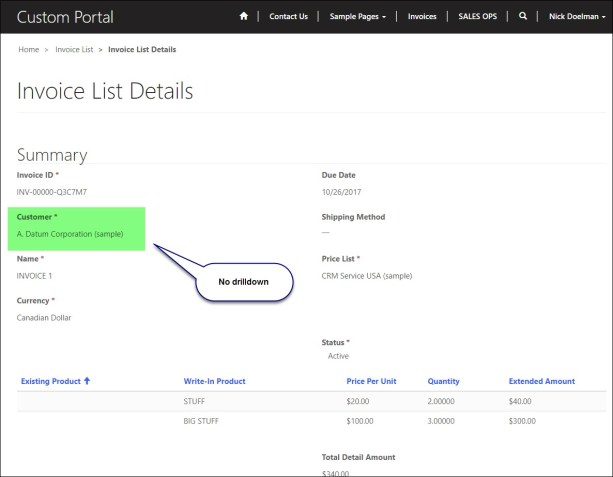Sort table by Price Per Unit
Screen dimensions: 613x477
click(x=371, y=381)
